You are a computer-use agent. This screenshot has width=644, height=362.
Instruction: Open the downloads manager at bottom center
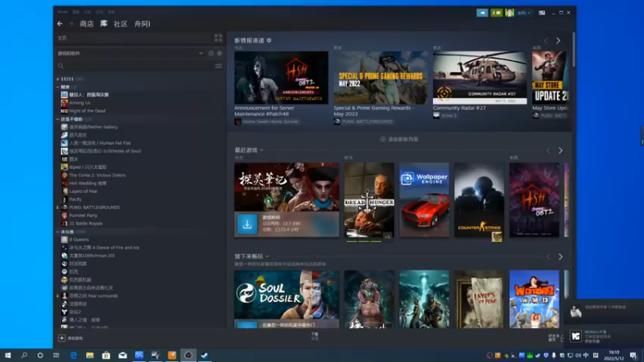pyautogui.click(x=315, y=336)
